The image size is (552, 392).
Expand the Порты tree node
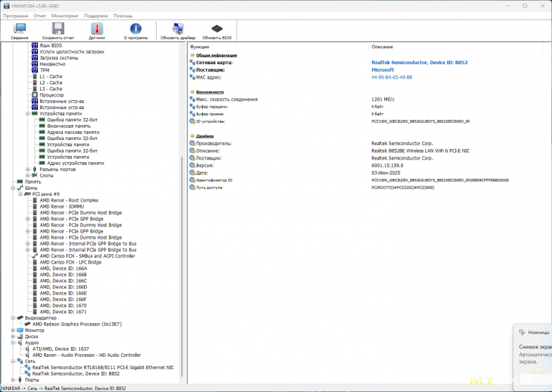pyautogui.click(x=12, y=380)
